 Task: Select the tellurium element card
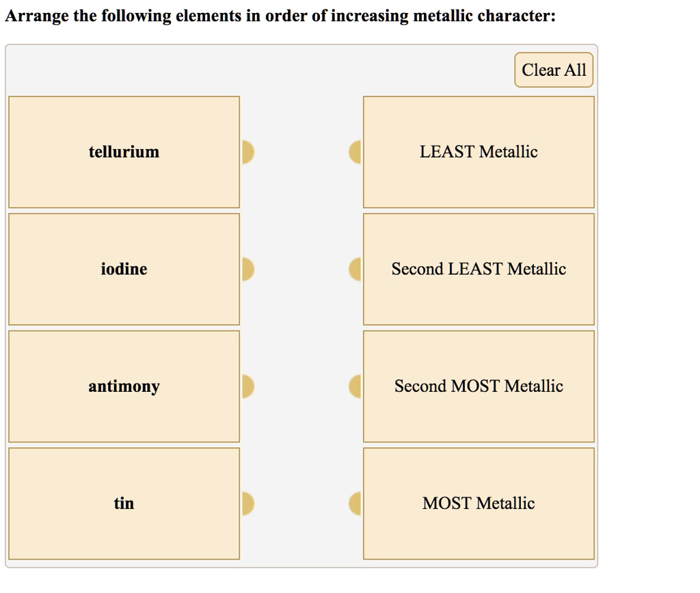tap(124, 152)
